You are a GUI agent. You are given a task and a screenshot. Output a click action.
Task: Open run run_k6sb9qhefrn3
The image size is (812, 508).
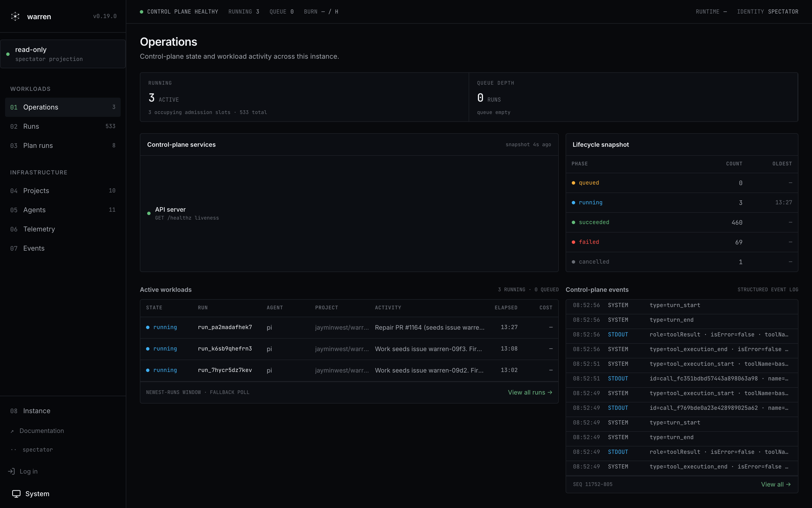click(x=225, y=349)
